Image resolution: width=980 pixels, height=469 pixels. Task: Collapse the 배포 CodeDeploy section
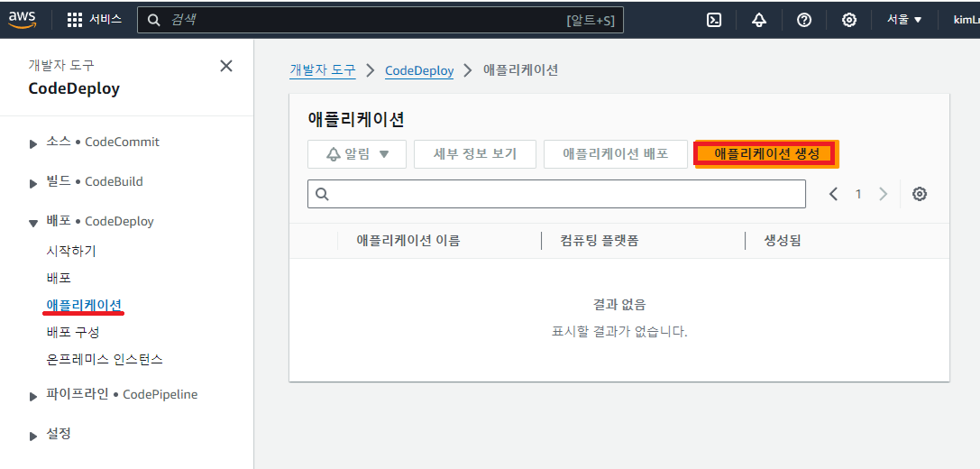33,224
